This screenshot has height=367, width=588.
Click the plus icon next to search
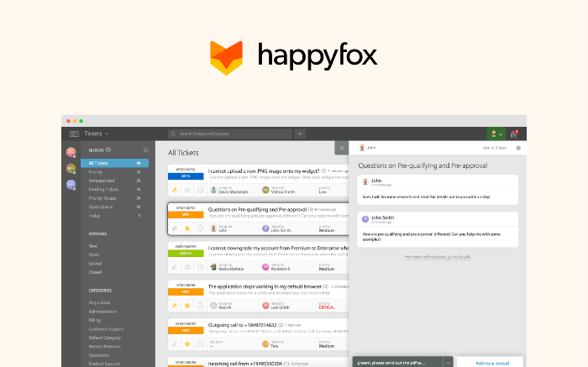click(x=301, y=134)
